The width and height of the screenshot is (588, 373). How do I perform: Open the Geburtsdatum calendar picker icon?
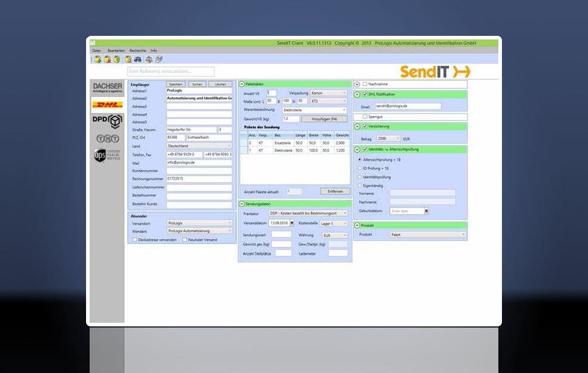tap(426, 211)
